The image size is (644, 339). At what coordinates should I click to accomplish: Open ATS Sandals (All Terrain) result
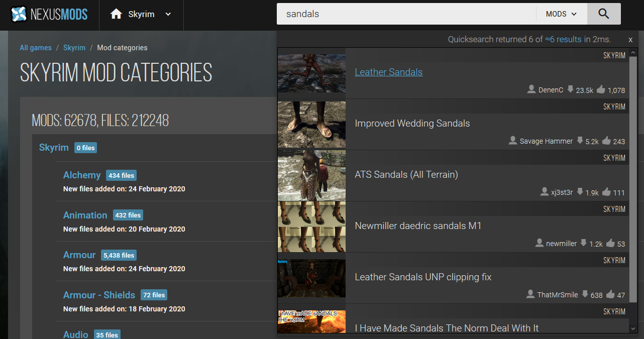coord(406,174)
